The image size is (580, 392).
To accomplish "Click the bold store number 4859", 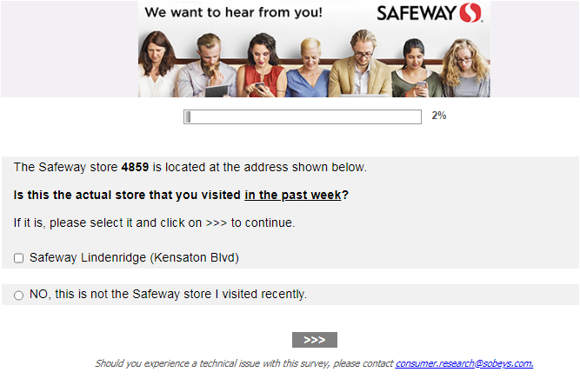I will point(135,167).
